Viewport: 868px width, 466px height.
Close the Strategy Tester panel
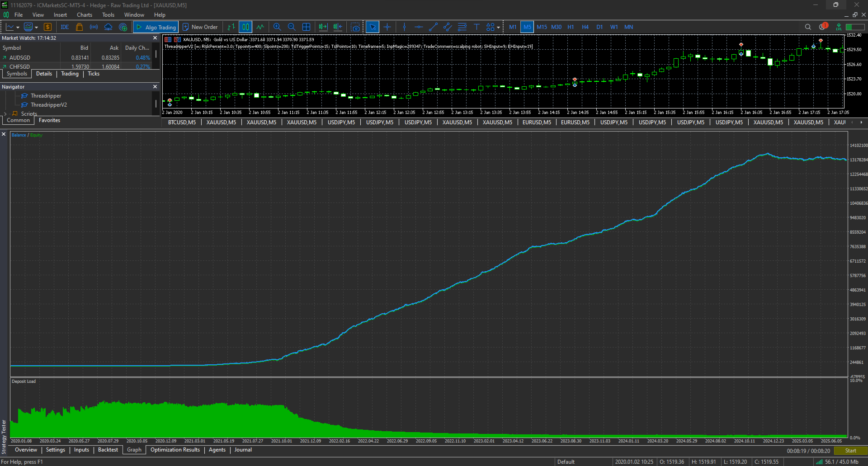pyautogui.click(x=4, y=134)
